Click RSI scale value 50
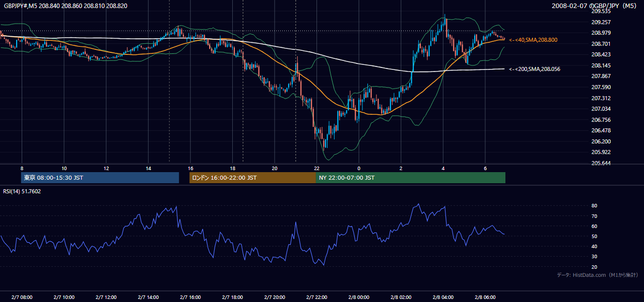The width and height of the screenshot is (644, 302). pyautogui.click(x=594, y=236)
